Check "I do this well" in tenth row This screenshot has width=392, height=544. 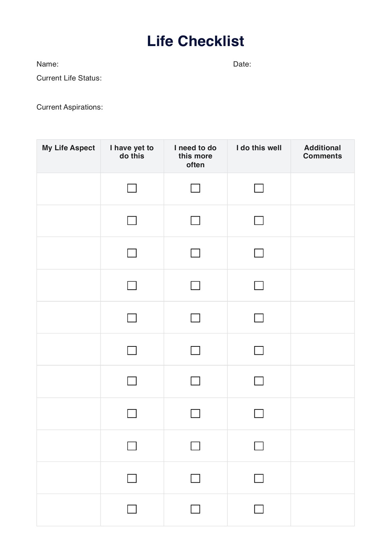pyautogui.click(x=259, y=479)
